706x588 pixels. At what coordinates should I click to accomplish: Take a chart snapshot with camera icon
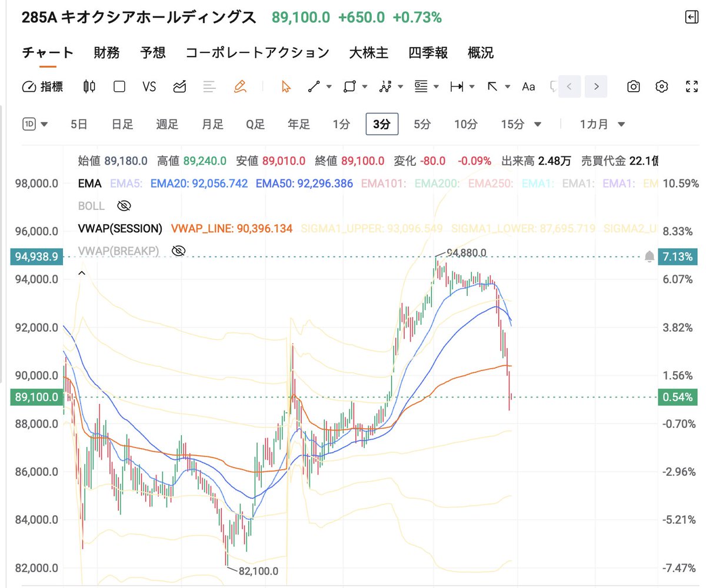pyautogui.click(x=634, y=87)
